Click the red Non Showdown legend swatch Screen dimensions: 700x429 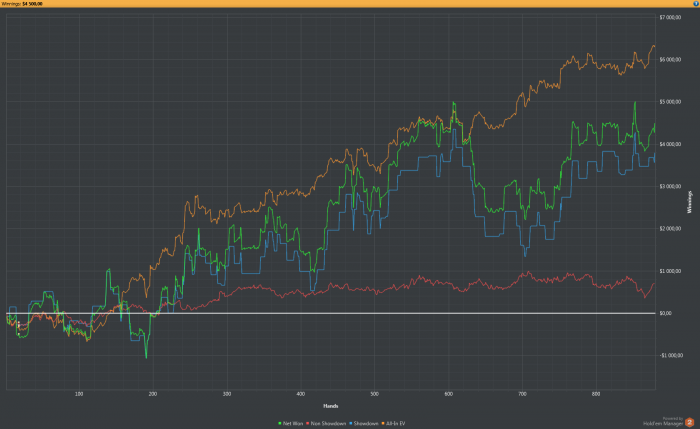[x=308, y=423]
